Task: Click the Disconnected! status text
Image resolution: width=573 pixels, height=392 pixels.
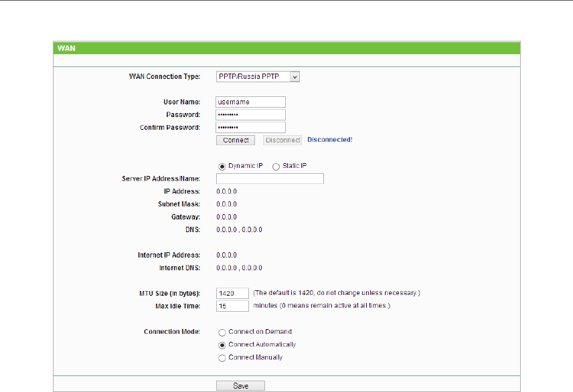Action: (x=329, y=140)
